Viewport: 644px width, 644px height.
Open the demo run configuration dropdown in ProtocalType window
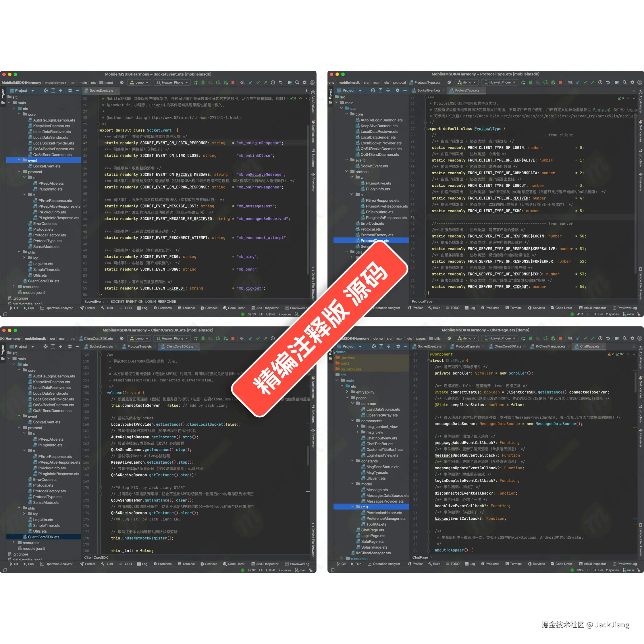click(467, 82)
